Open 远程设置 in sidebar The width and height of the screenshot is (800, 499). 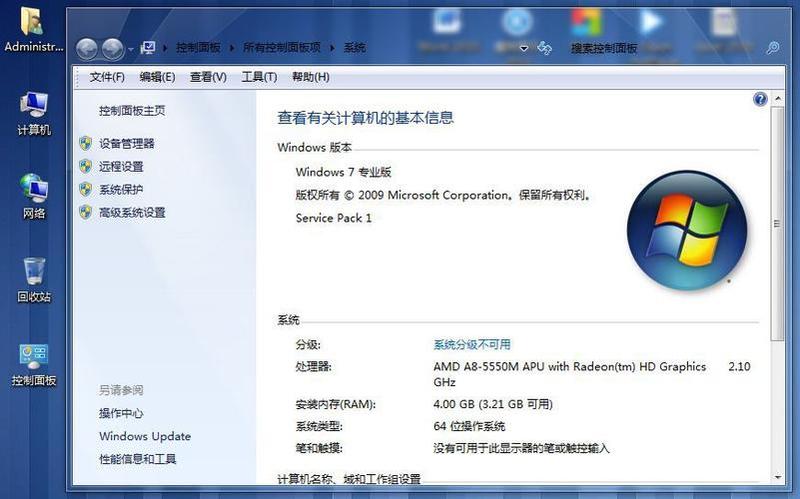pyautogui.click(x=121, y=166)
